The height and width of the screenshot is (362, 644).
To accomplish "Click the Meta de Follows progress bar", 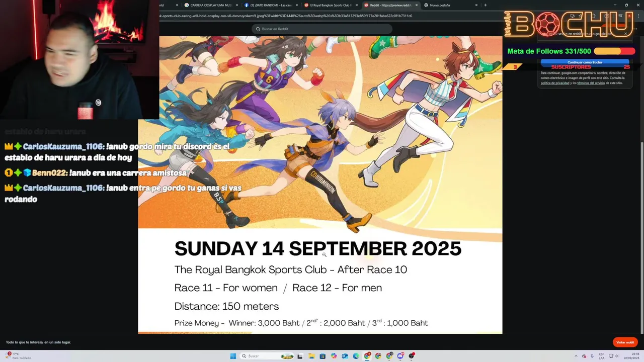I will tap(614, 51).
